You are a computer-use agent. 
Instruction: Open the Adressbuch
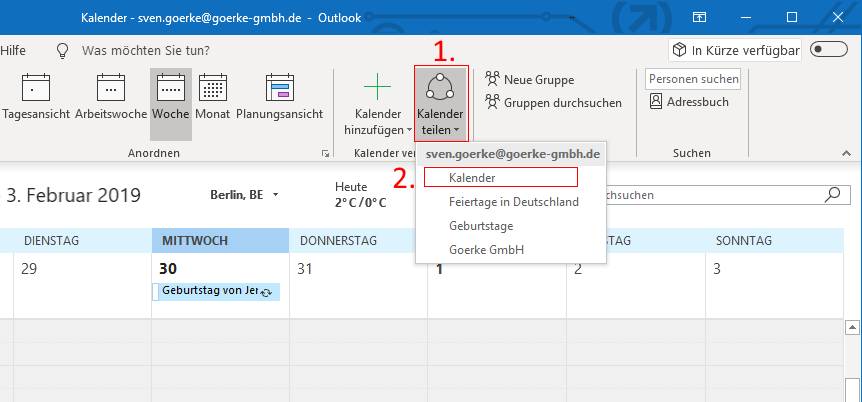[x=689, y=102]
